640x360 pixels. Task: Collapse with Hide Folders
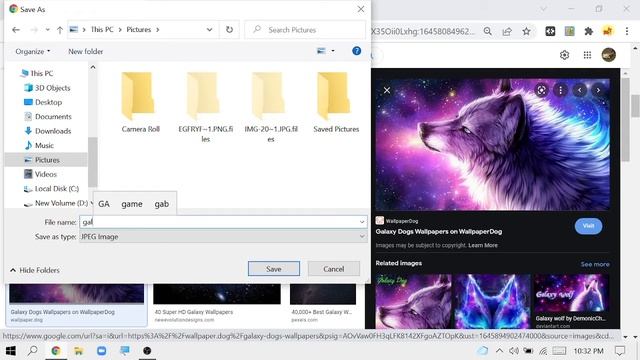(x=35, y=270)
